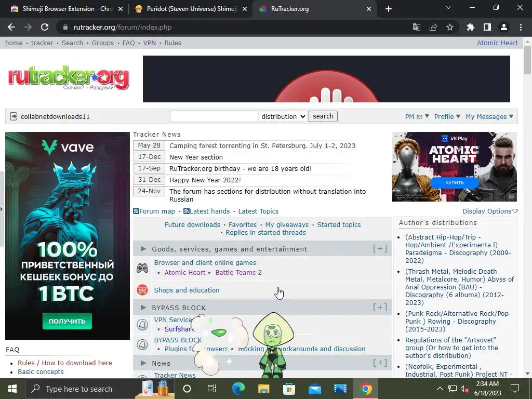Go back with the browser back arrow
532x399 pixels.
click(x=11, y=27)
